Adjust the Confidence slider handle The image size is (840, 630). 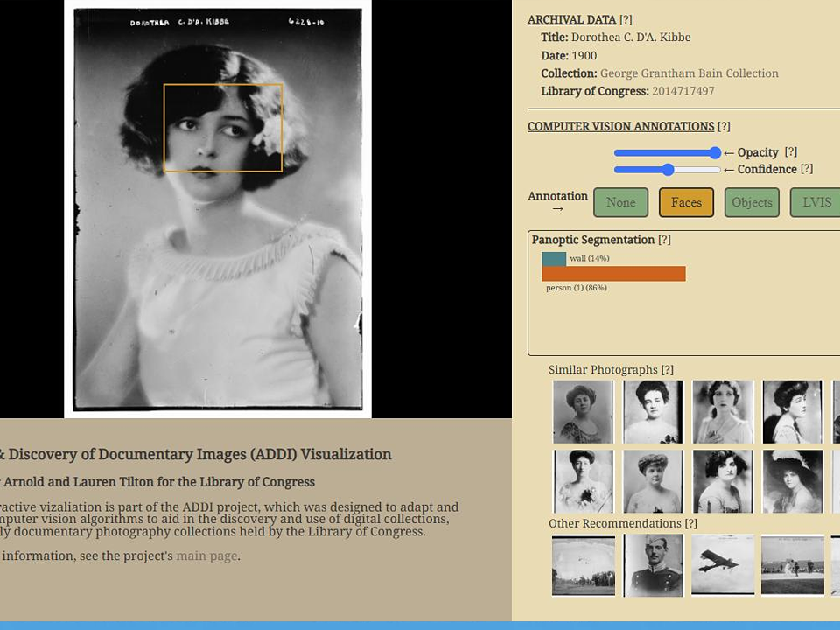pos(668,170)
